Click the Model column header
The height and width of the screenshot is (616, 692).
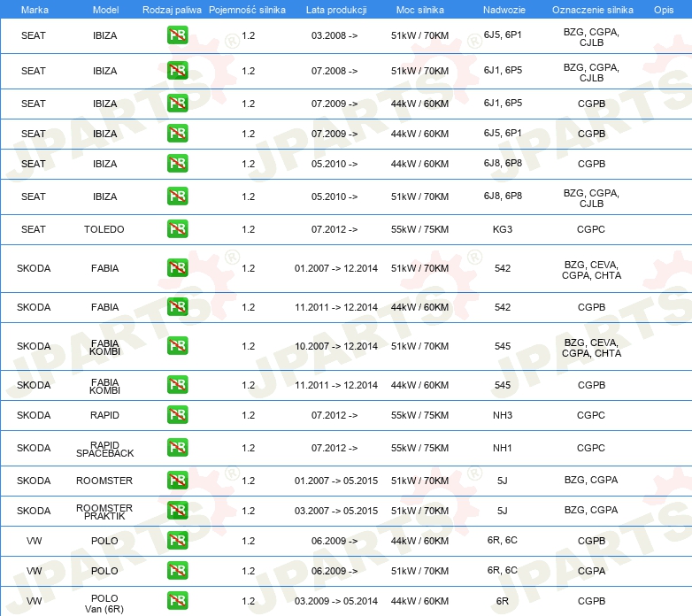[x=105, y=10]
